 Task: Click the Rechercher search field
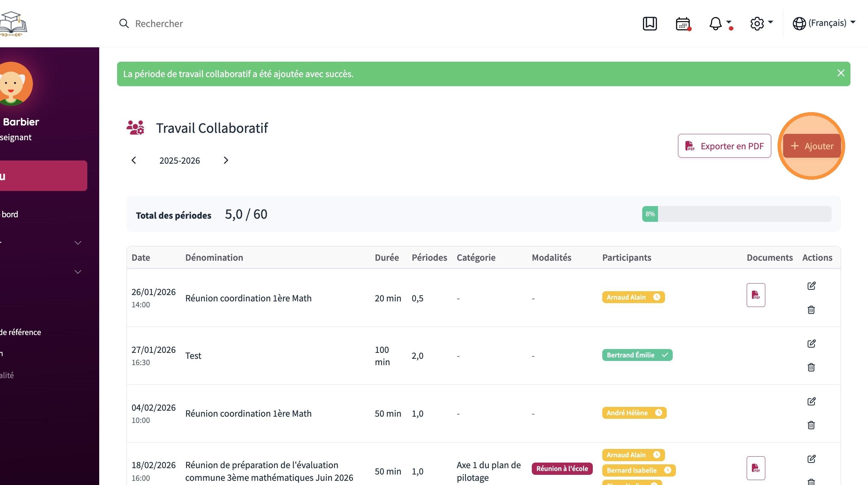[159, 23]
